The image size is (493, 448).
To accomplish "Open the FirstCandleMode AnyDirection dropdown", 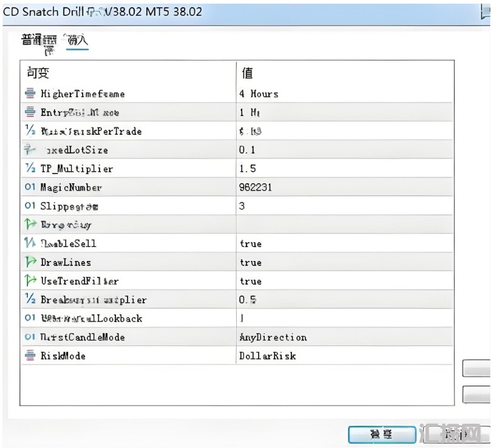I will (x=273, y=337).
